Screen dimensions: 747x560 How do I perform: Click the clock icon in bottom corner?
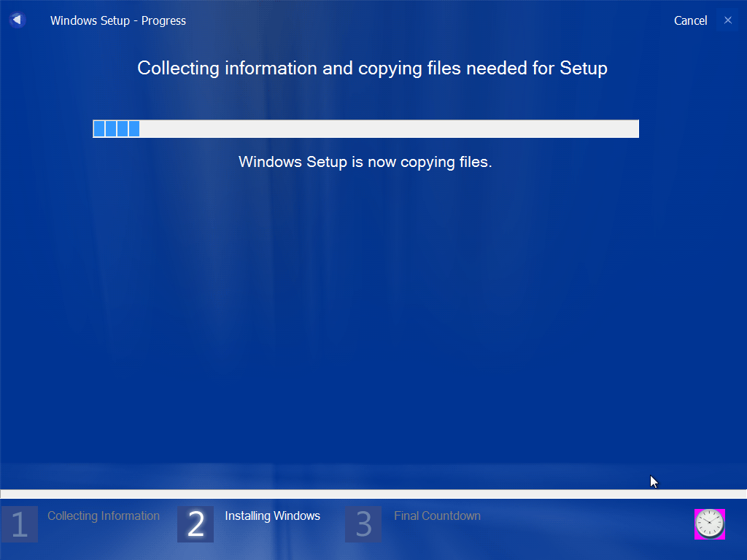(709, 524)
